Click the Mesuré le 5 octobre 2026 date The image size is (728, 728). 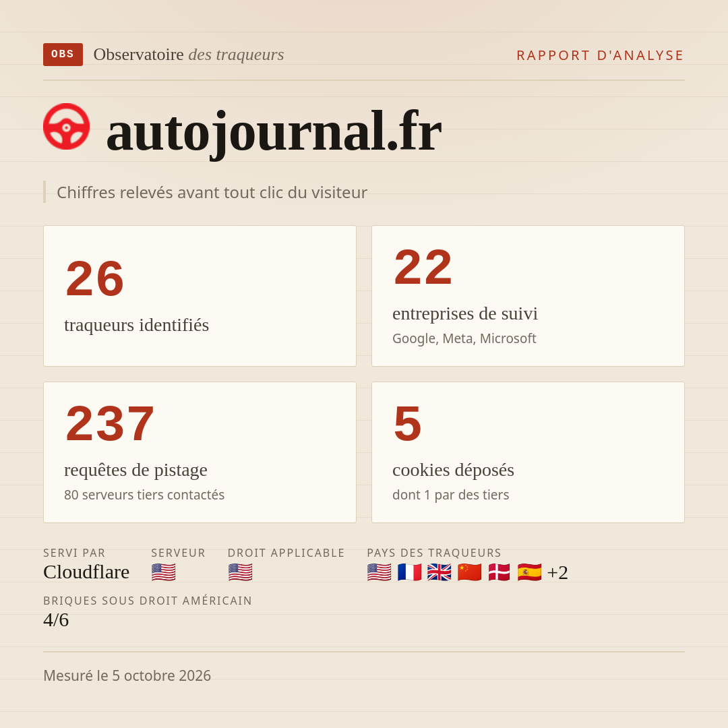point(127,675)
